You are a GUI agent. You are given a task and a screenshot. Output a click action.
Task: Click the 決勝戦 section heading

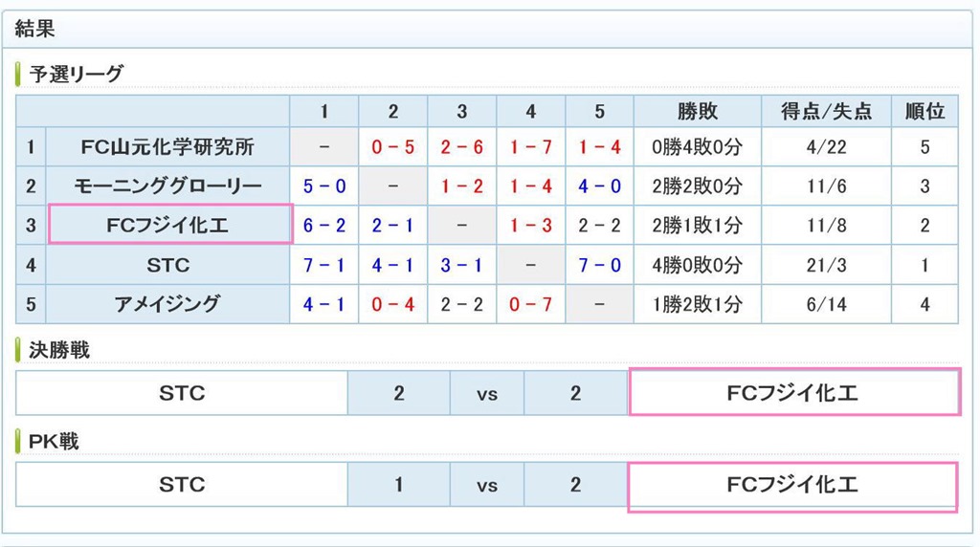(x=59, y=350)
